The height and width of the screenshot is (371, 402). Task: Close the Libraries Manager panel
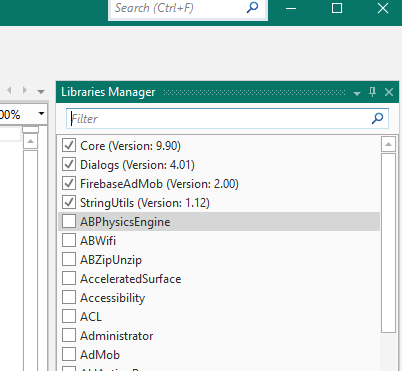point(389,92)
